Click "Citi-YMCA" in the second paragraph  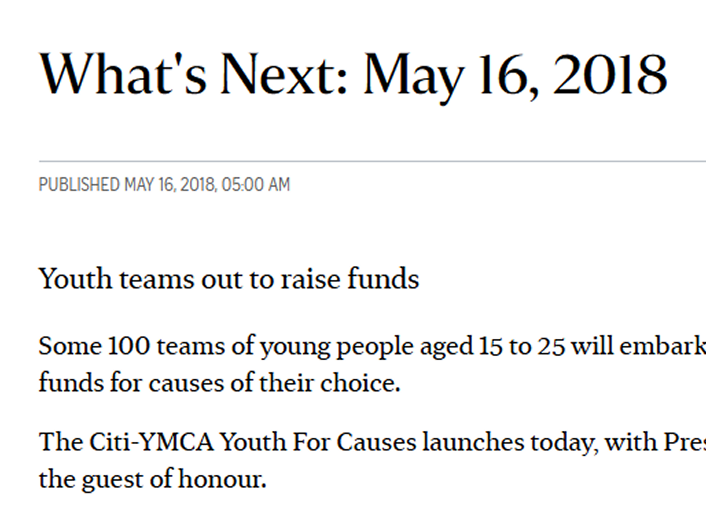click(x=151, y=441)
